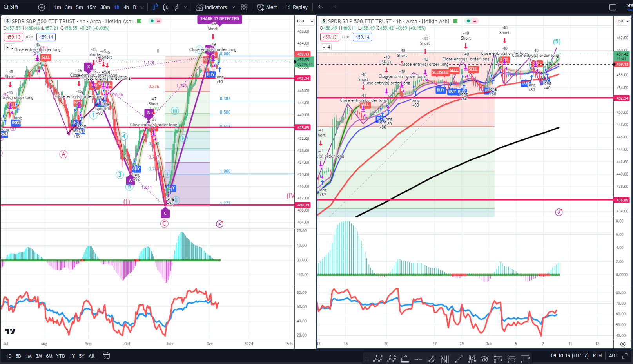Click the 452.34 price label on left axis
This screenshot has height=364, width=633.
[303, 78]
